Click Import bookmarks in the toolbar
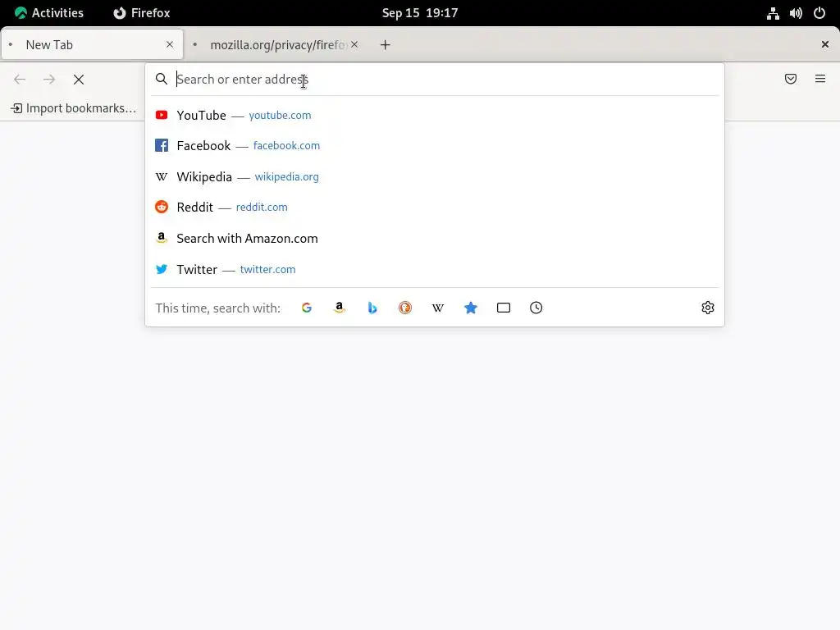Image resolution: width=840 pixels, height=630 pixels. click(x=73, y=108)
